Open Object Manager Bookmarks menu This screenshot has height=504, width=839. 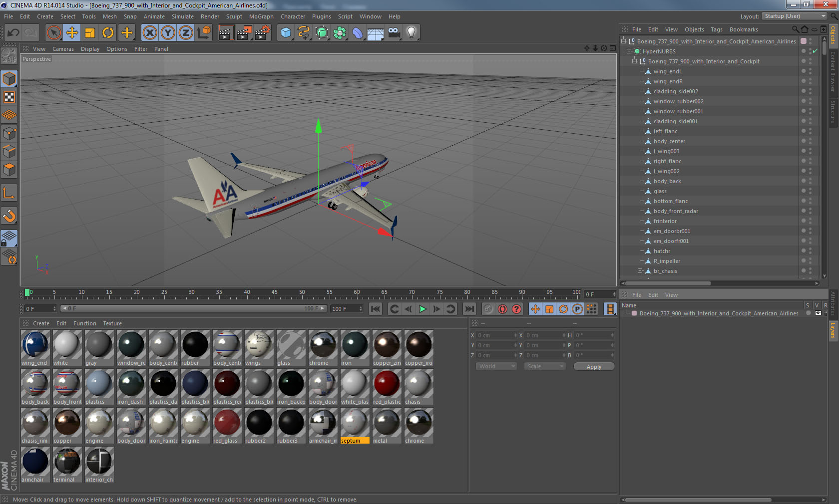coord(744,29)
